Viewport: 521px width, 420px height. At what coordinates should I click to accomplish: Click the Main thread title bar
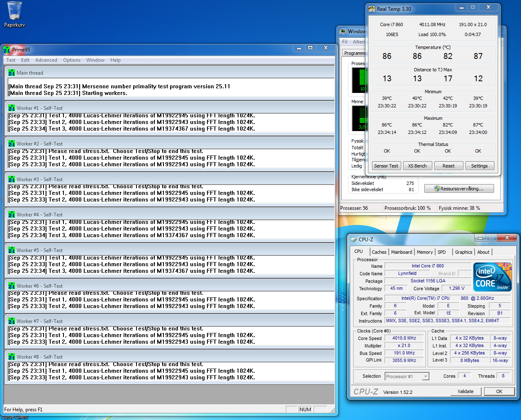coord(169,73)
